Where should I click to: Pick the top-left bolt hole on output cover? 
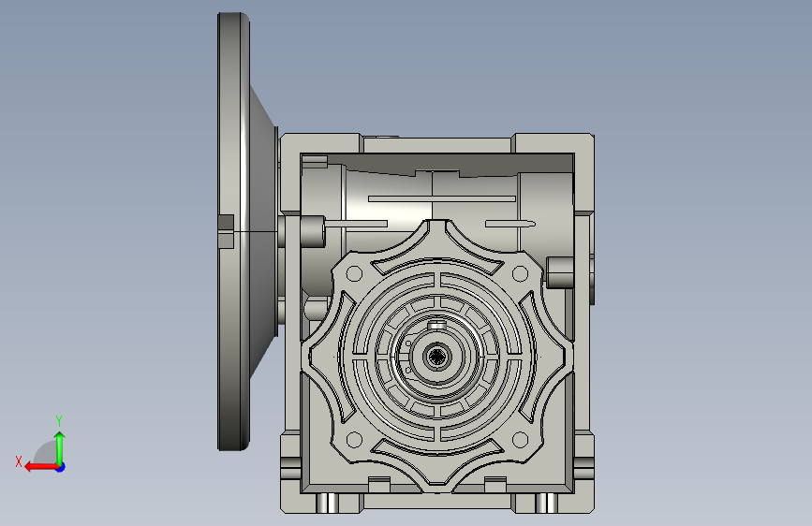[354, 274]
